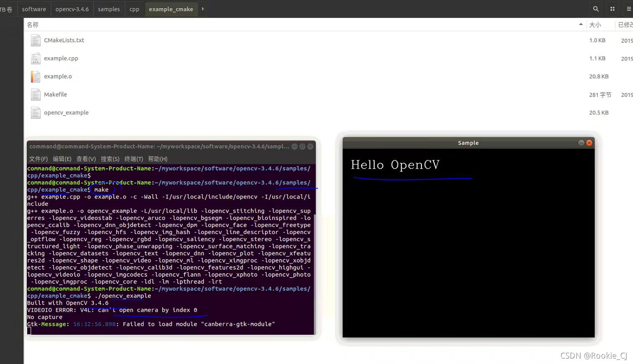This screenshot has width=633, height=364.
Task: Select example.o file icon
Action: 36,76
